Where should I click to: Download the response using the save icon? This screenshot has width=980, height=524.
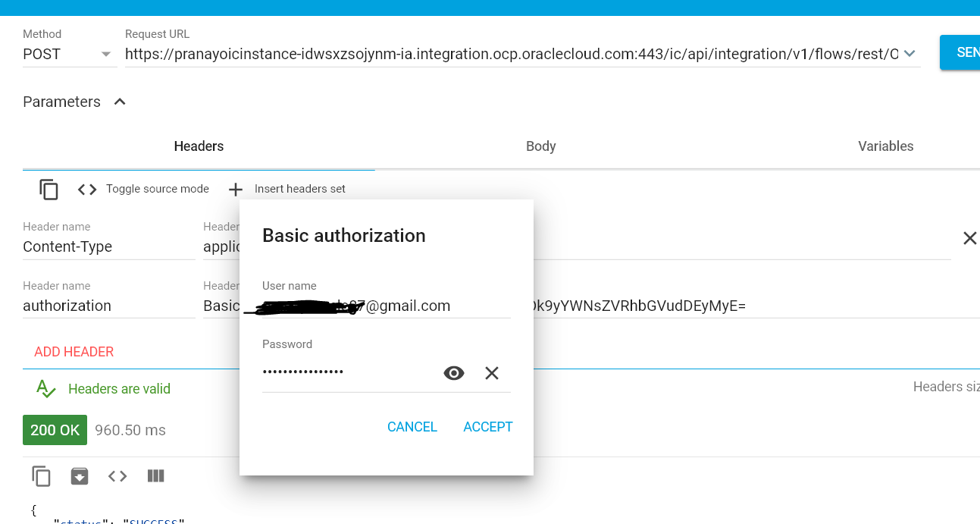coord(79,475)
